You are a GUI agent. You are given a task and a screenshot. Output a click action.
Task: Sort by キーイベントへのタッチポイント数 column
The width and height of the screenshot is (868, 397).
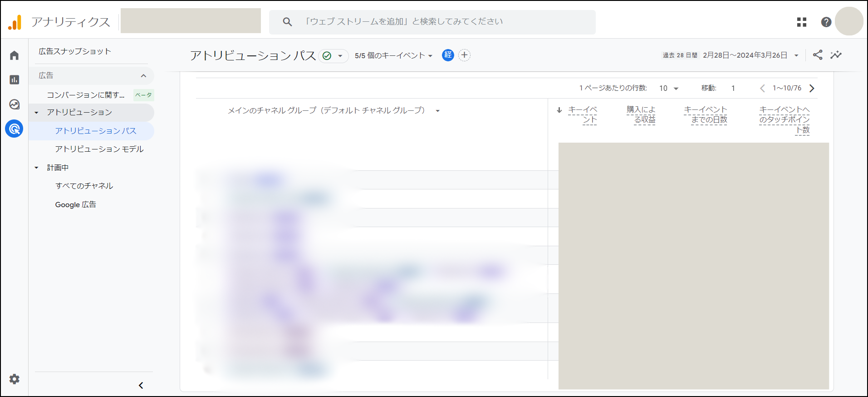785,120
